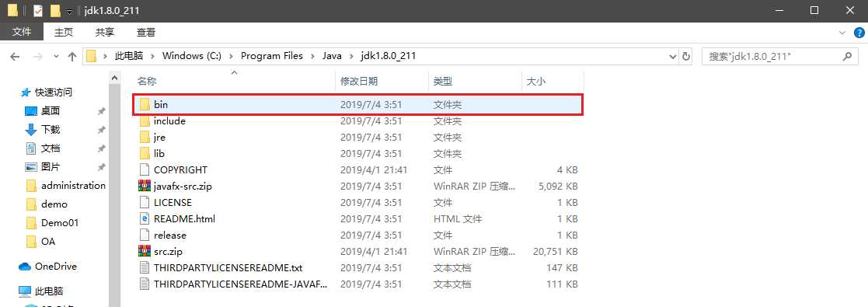This screenshot has height=307, width=868.
Task: Go up one folder level
Action: coord(72,56)
